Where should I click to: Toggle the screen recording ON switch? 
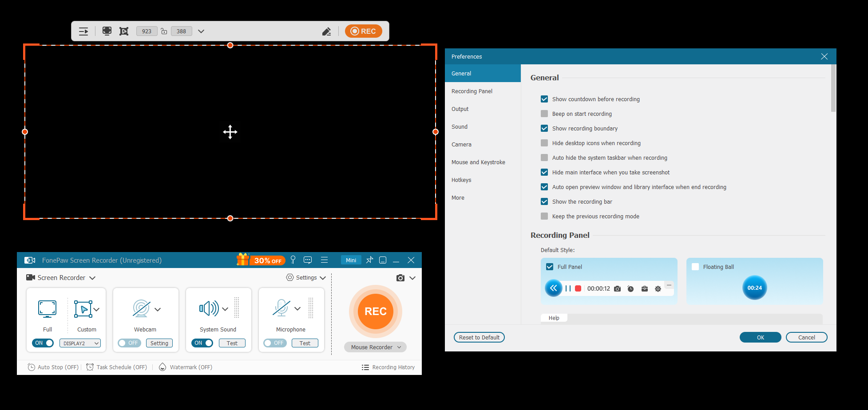tap(43, 343)
